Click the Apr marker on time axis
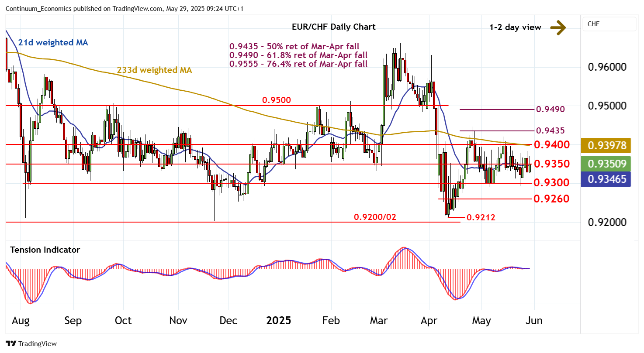This screenshot has width=644, height=353. pos(429,321)
